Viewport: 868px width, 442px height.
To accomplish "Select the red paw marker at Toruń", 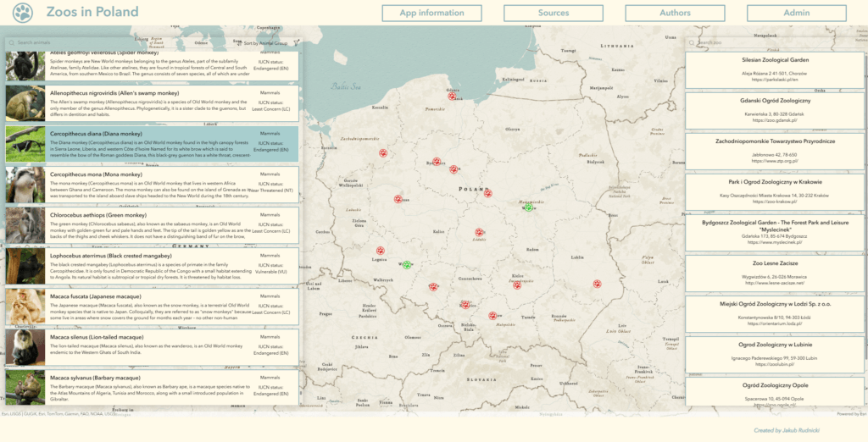I will tap(453, 169).
